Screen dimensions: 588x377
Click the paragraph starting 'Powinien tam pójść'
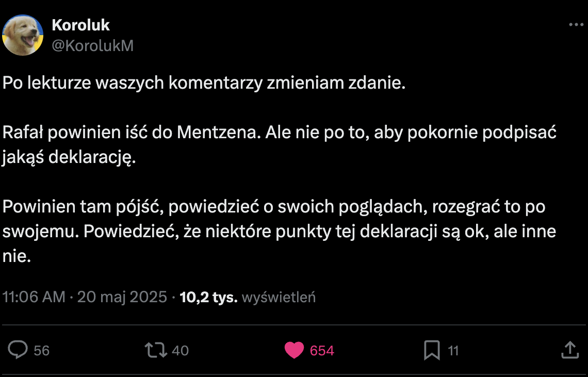tap(279, 232)
